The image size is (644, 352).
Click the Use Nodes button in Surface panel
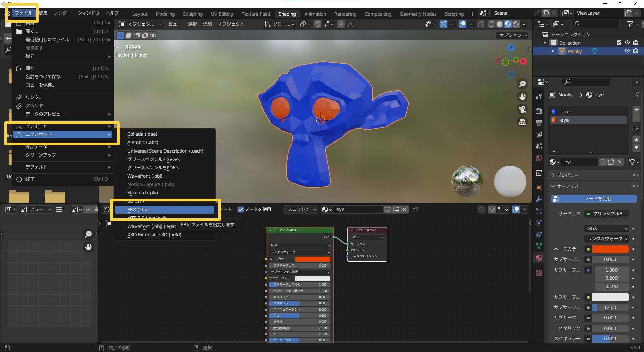tap(594, 199)
